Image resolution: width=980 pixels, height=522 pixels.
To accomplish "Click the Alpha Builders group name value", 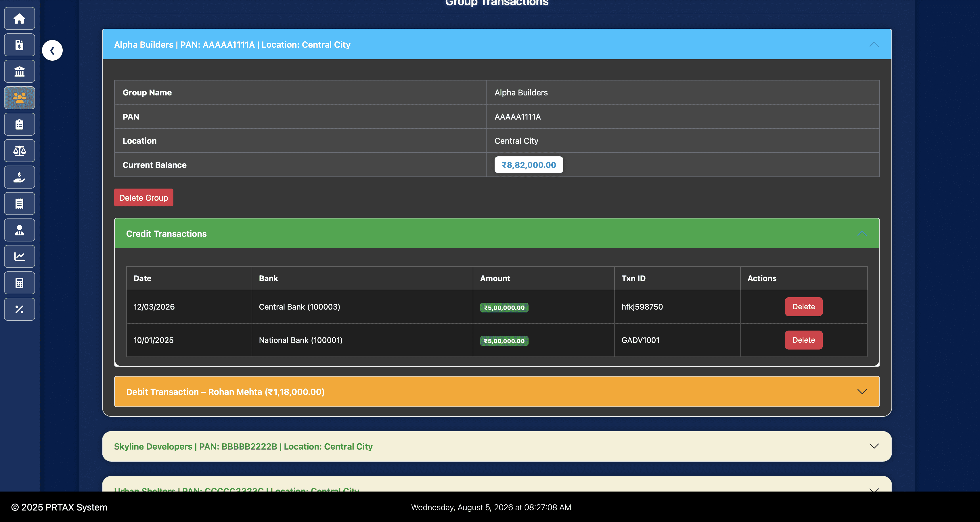I will (521, 92).
